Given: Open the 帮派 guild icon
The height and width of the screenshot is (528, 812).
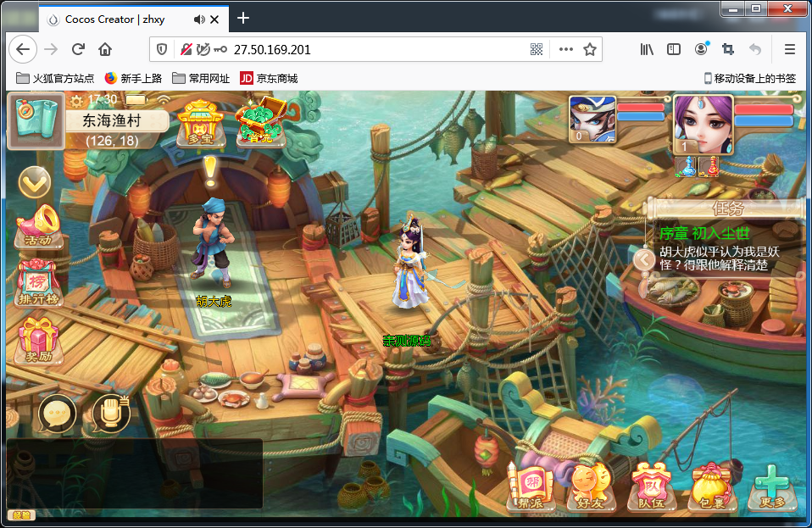Looking at the screenshot, I should coord(531,486).
